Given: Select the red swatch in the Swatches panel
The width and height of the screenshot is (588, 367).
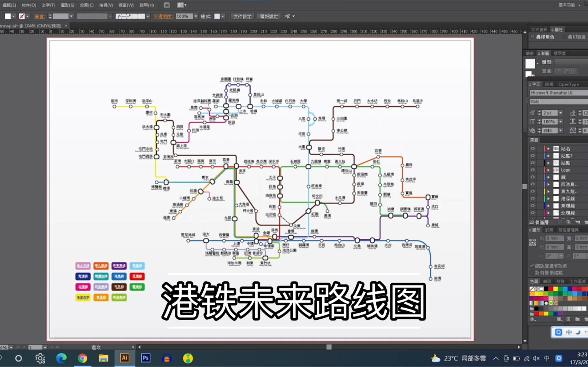Looking at the screenshot, I should click(551, 289).
